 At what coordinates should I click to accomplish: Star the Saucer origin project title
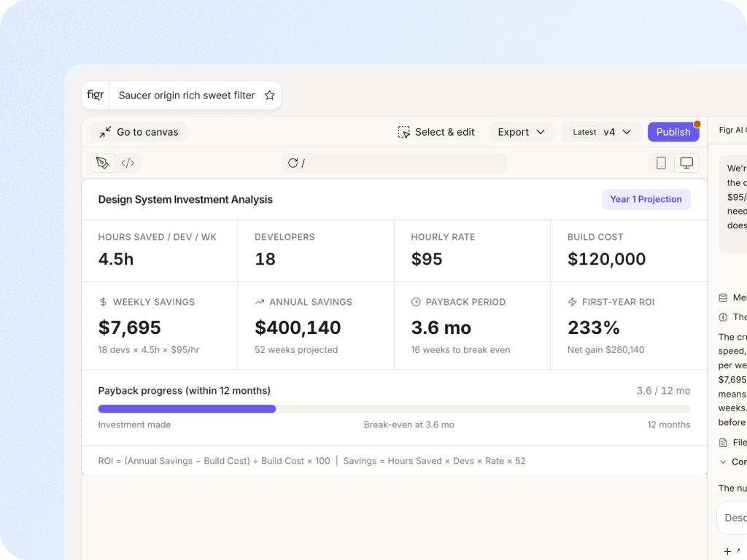[x=270, y=96]
